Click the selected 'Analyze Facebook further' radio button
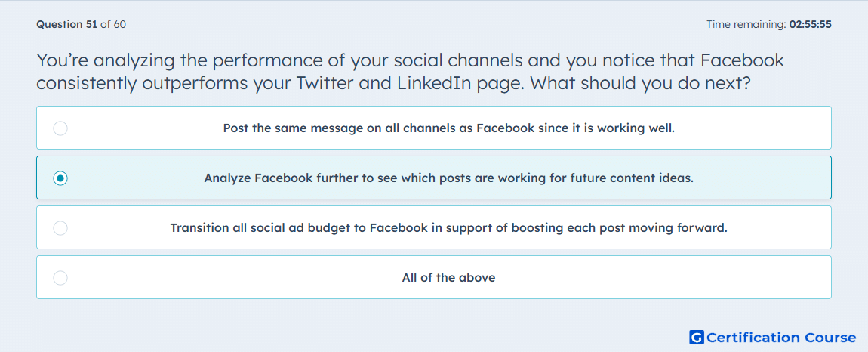 [x=60, y=178]
